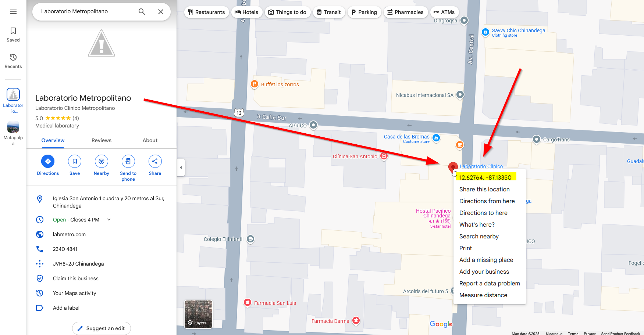The height and width of the screenshot is (335, 644).
Task: Collapse the side panel arrow
Action: click(x=181, y=167)
